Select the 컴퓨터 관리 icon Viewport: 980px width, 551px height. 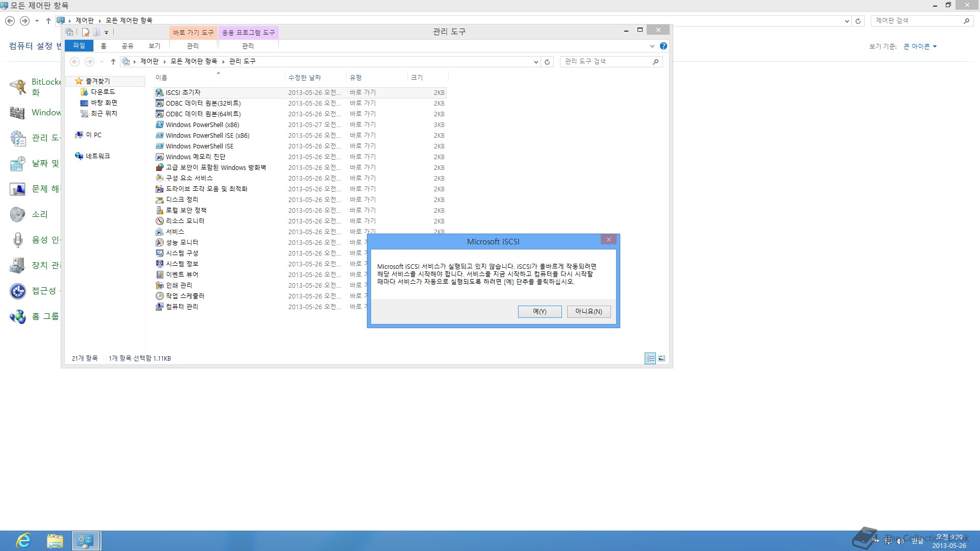[x=160, y=307]
